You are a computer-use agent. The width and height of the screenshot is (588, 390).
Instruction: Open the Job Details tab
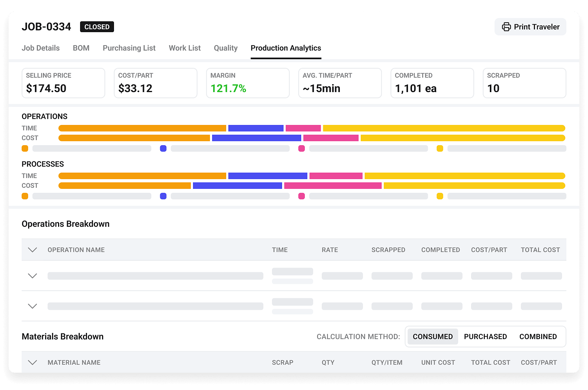(41, 48)
